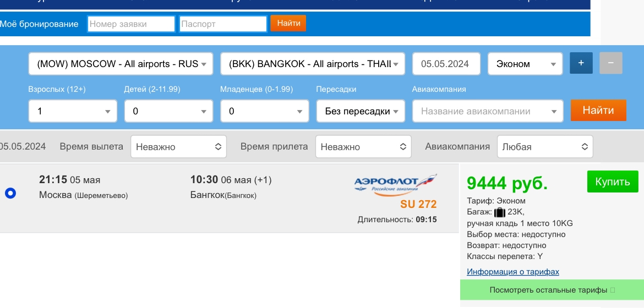The image size is (644, 308).
Task: Click the 'Тариф: Эконом' line
Action: [x=496, y=201]
